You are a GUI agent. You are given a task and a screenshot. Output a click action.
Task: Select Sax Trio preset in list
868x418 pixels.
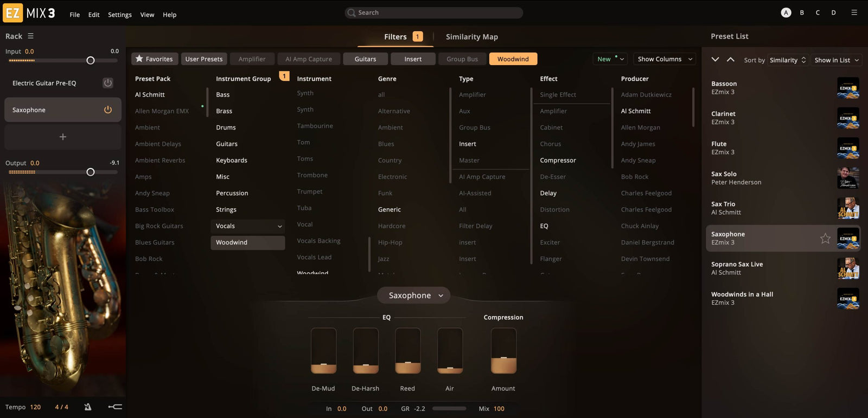point(784,208)
